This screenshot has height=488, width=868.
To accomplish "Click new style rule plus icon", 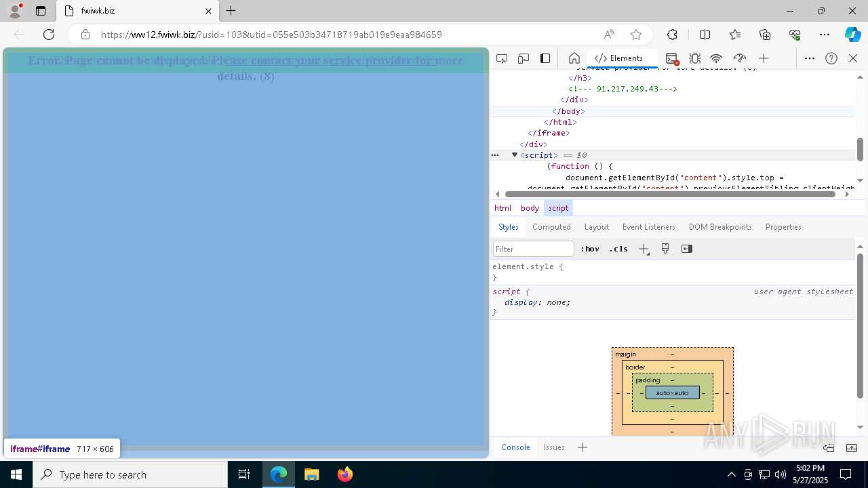I will [x=644, y=249].
